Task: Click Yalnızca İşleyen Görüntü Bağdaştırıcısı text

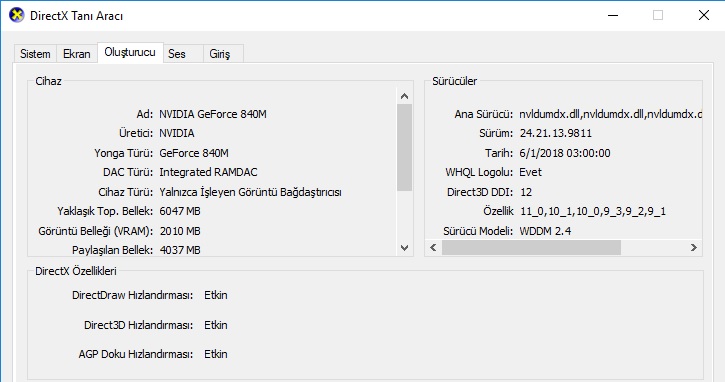Action: click(x=250, y=192)
